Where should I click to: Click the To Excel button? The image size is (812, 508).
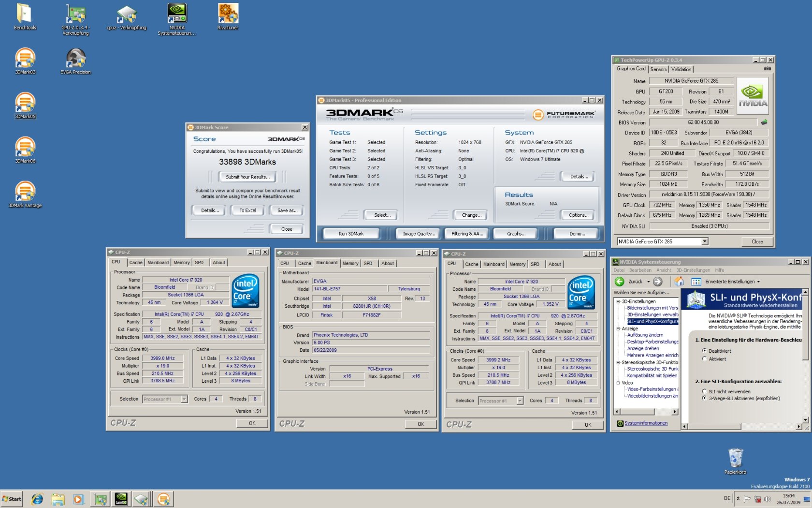coord(247,210)
